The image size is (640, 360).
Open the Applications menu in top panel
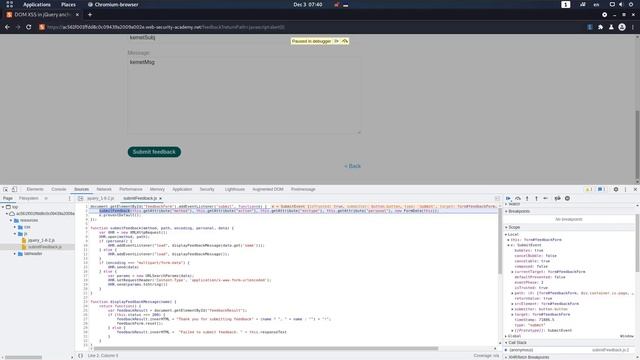[x=36, y=4]
